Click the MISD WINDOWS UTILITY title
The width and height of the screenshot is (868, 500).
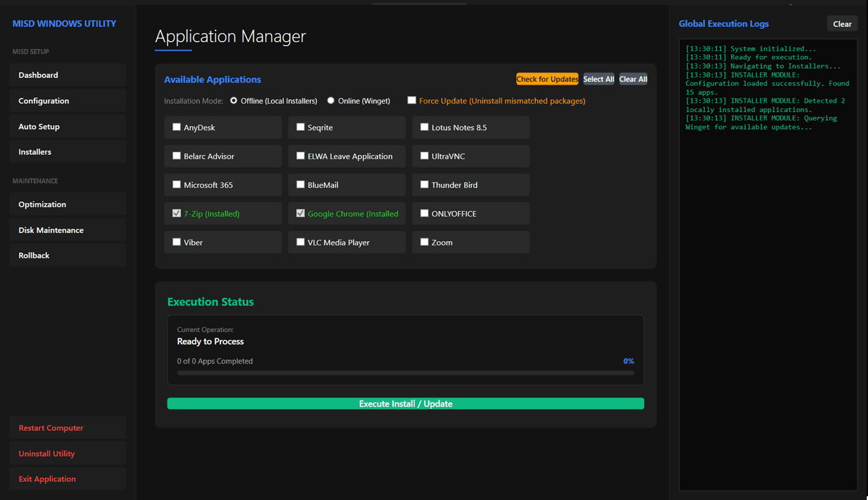64,24
